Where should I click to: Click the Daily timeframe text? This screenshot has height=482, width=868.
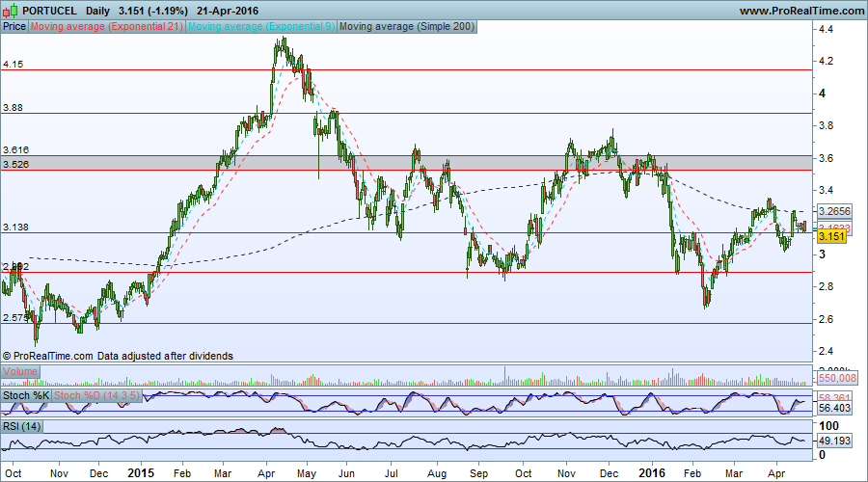(97, 11)
